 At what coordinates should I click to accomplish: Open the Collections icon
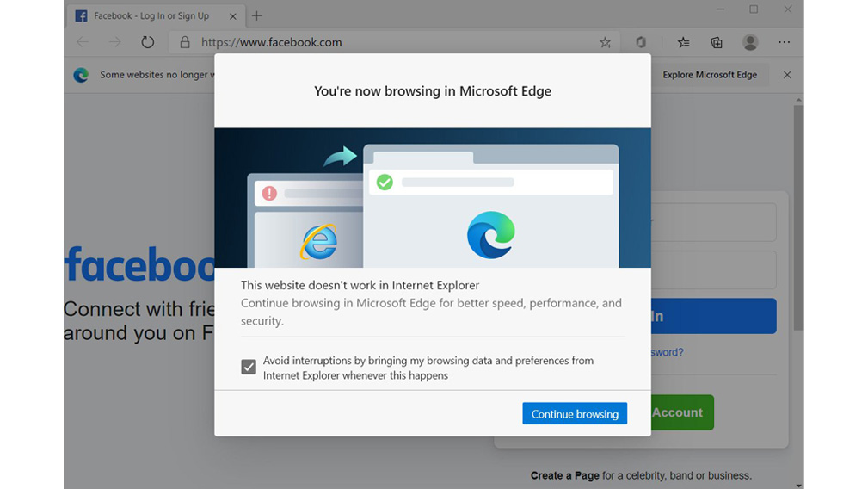tap(717, 42)
